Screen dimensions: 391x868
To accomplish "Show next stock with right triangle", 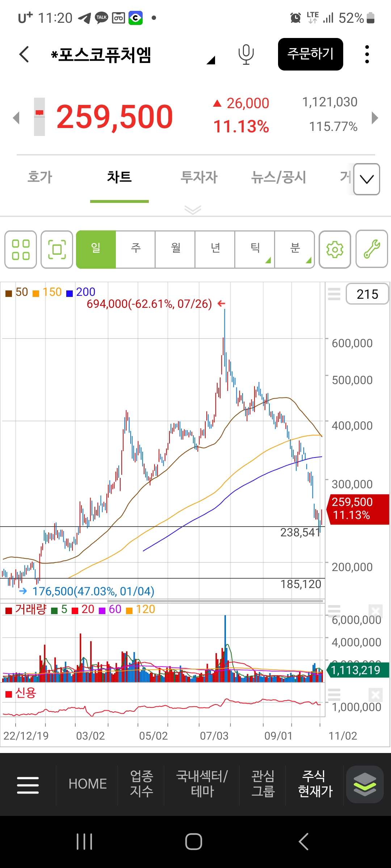I will click(375, 118).
